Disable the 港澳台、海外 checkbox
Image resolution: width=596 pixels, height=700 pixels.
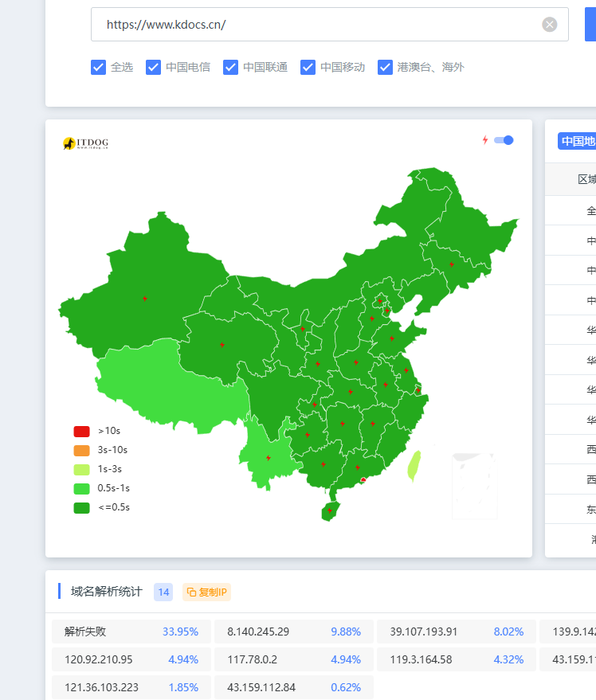[x=386, y=67]
